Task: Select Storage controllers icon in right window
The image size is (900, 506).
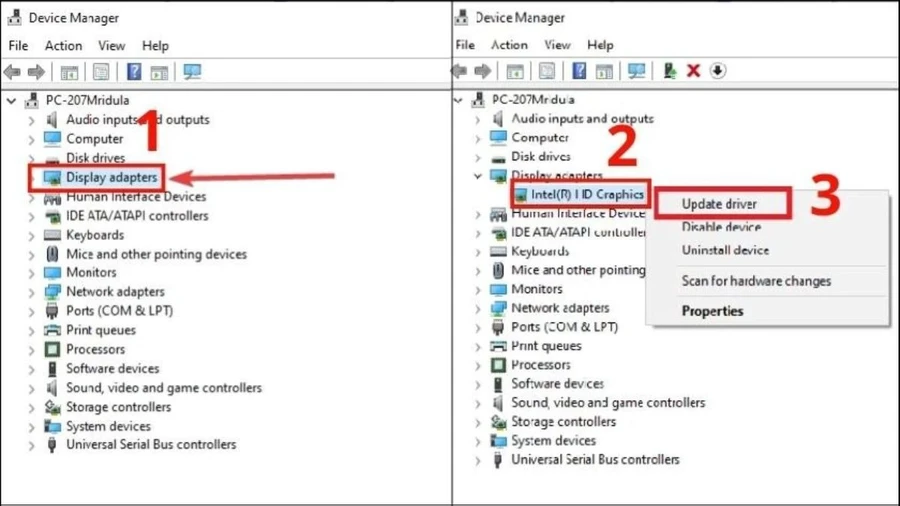Action: pyautogui.click(x=498, y=422)
